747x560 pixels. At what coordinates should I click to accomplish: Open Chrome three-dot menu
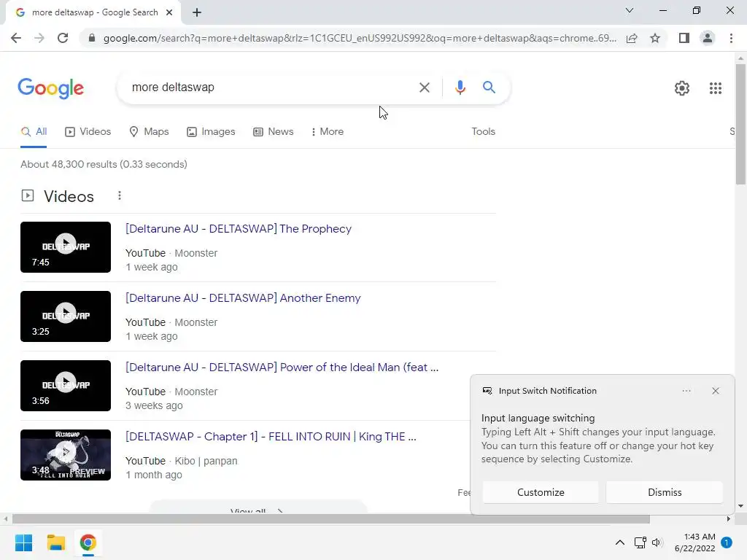click(731, 38)
